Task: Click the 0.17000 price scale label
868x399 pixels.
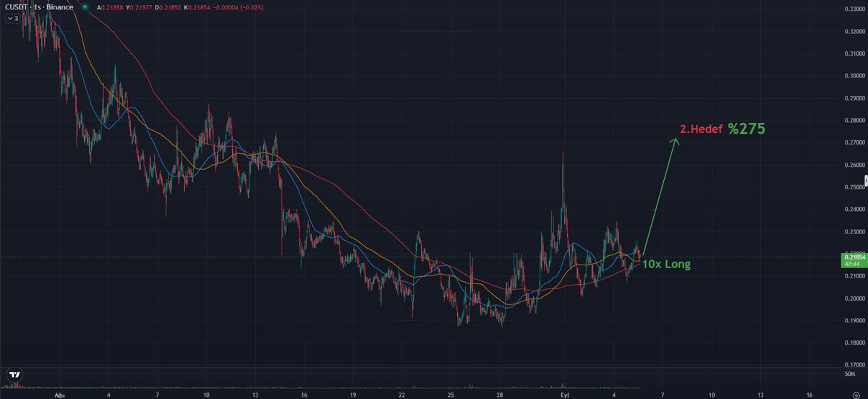Action: click(x=854, y=365)
